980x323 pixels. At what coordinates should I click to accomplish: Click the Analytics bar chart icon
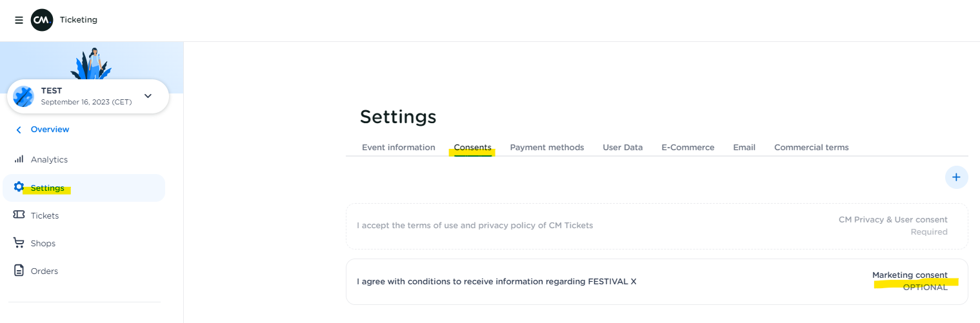click(x=19, y=159)
